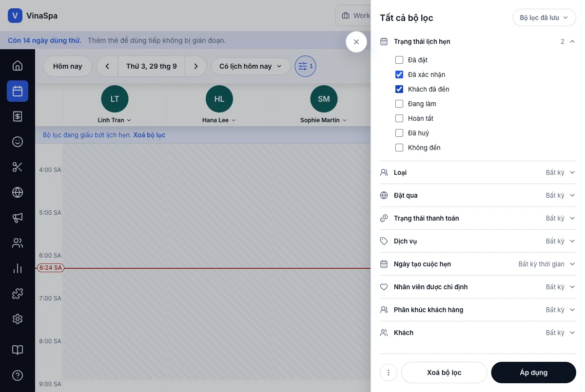Expand the Loại filter section
This screenshot has width=585, height=392.
pyautogui.click(x=478, y=172)
